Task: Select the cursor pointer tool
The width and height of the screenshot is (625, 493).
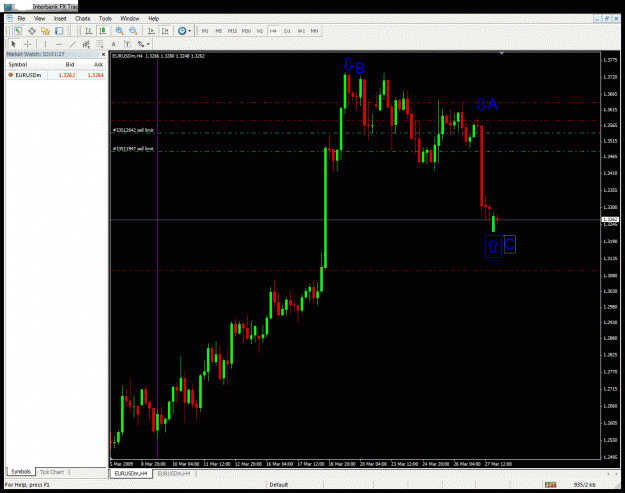Action: pyautogui.click(x=13, y=44)
